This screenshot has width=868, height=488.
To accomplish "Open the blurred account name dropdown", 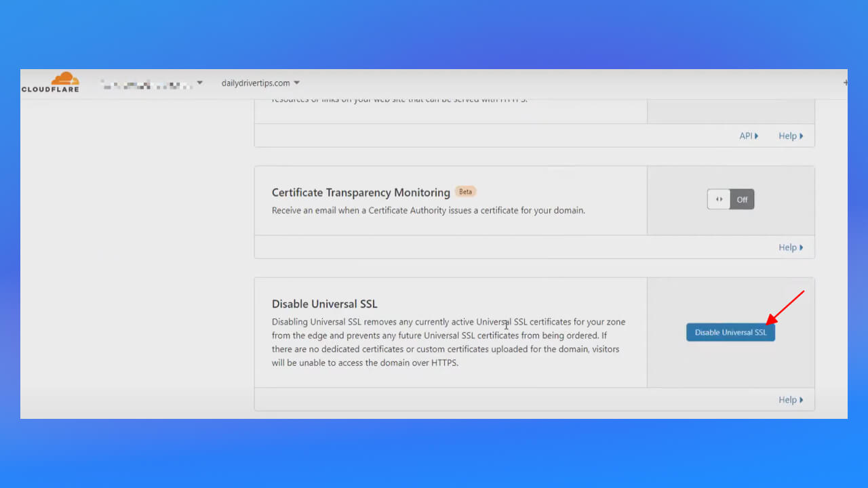I will tap(151, 84).
